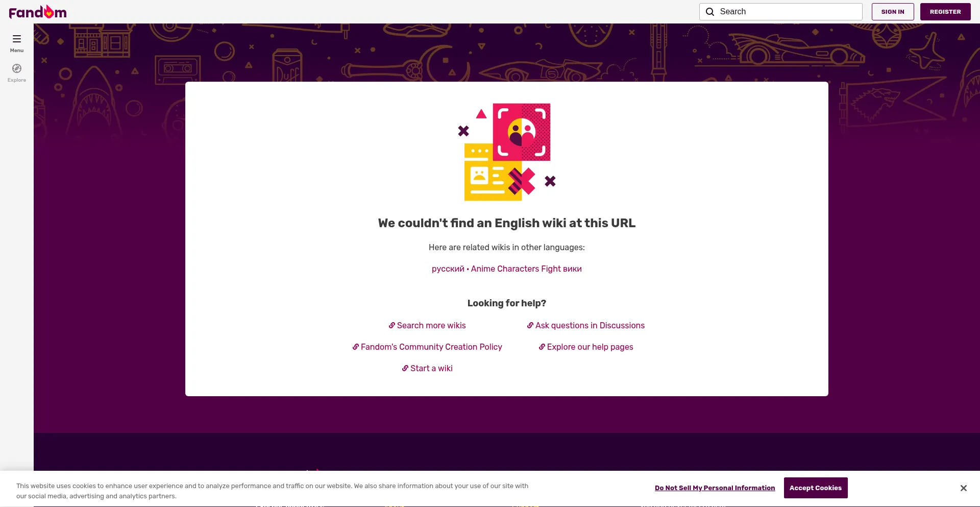Select the Start a wiki link
Screen dimensions: 980x507
coord(427,368)
